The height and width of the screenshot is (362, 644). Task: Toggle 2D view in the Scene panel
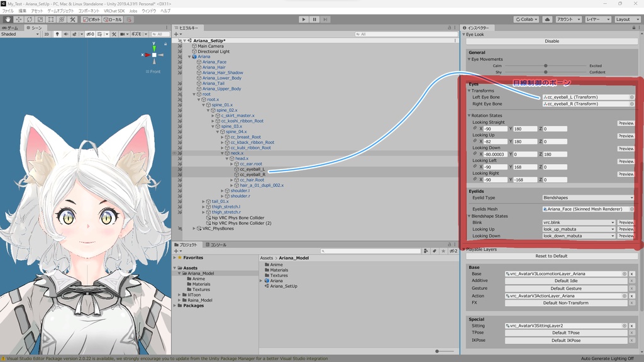pyautogui.click(x=47, y=33)
